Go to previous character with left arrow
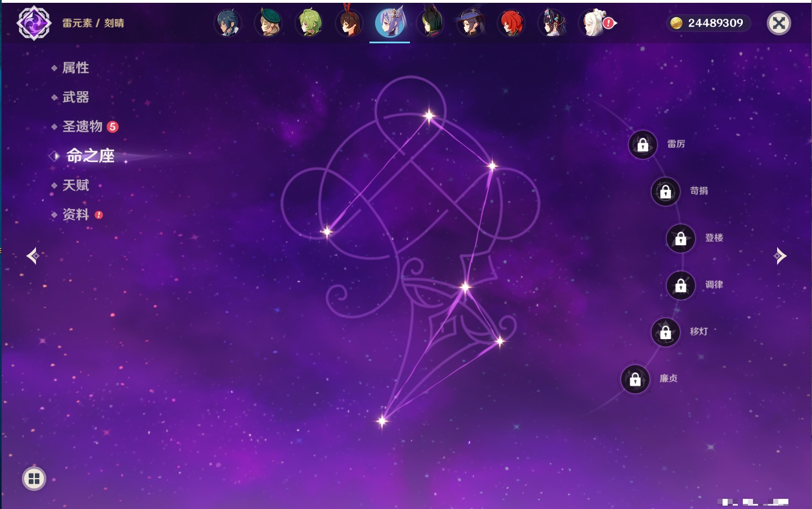The width and height of the screenshot is (812, 509). (x=33, y=256)
